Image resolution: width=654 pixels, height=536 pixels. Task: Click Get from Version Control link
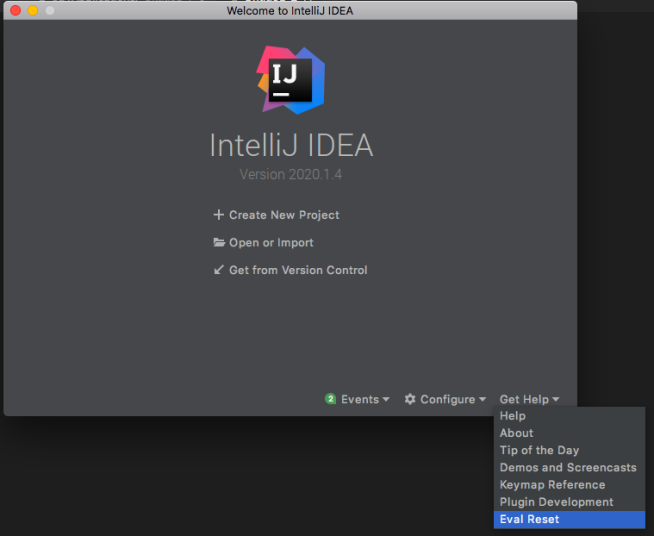(x=298, y=270)
